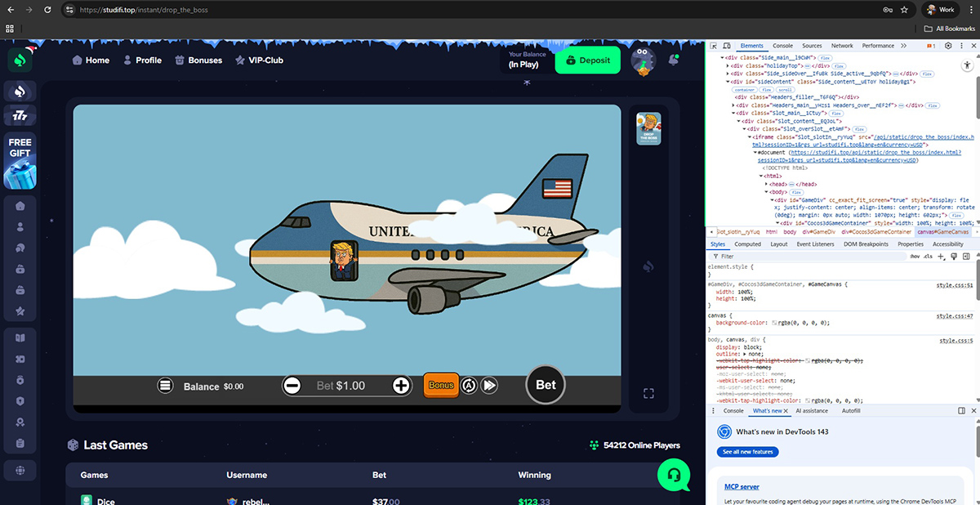Image resolution: width=980 pixels, height=505 pixels.
Task: Open background-color swatch in canvas rule
Action: tap(775, 323)
